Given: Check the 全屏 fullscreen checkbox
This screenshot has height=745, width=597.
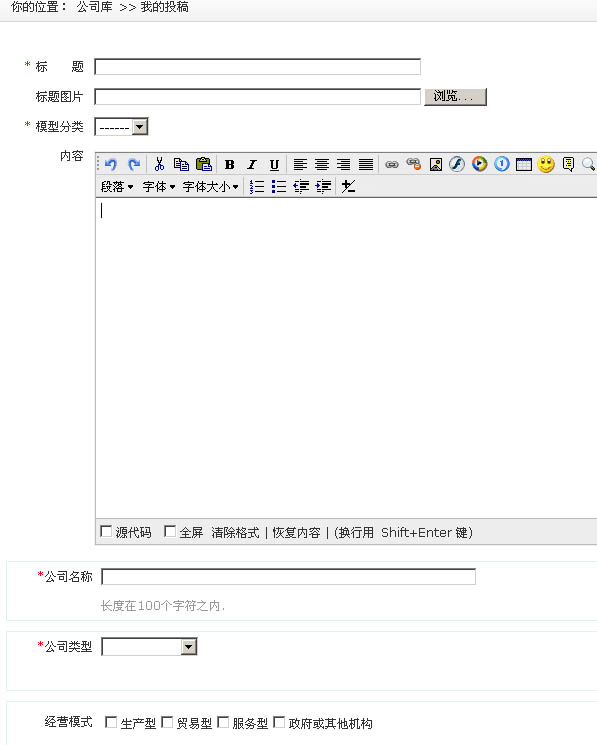Looking at the screenshot, I should (170, 531).
